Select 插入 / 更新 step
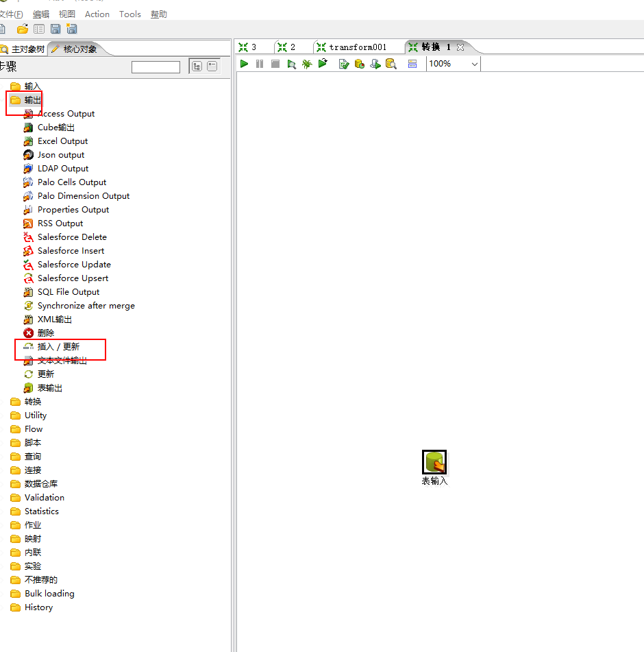Viewport: 644px width, 652px height. click(51, 346)
